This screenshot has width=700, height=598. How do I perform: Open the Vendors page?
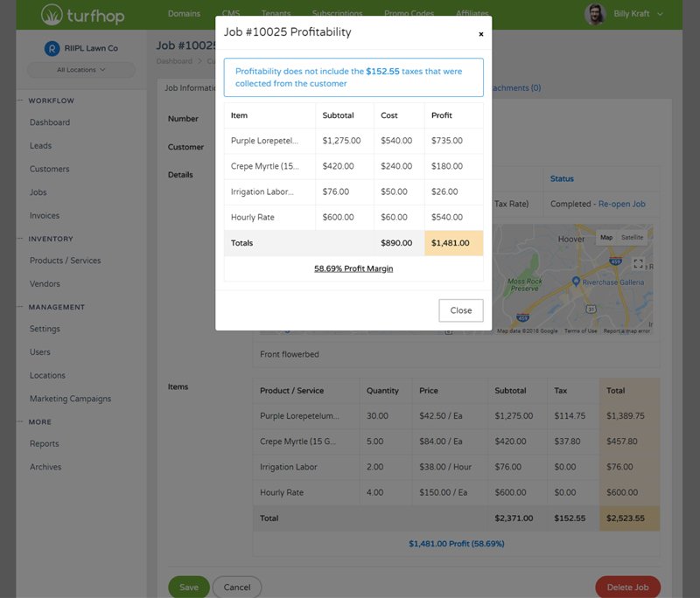44,283
